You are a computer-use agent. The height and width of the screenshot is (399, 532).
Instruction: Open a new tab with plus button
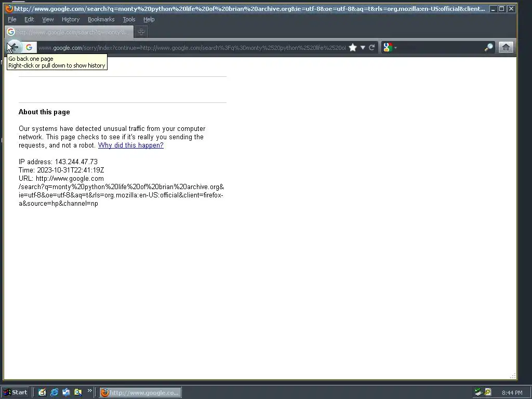141,32
